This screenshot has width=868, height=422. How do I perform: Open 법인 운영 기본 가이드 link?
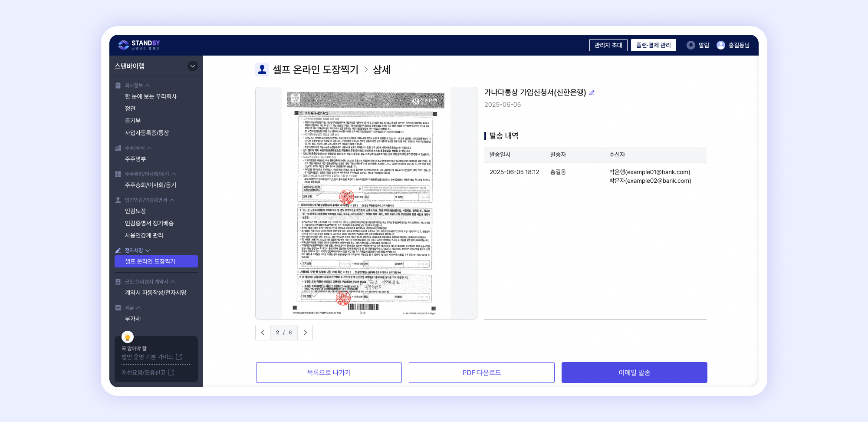[147, 357]
